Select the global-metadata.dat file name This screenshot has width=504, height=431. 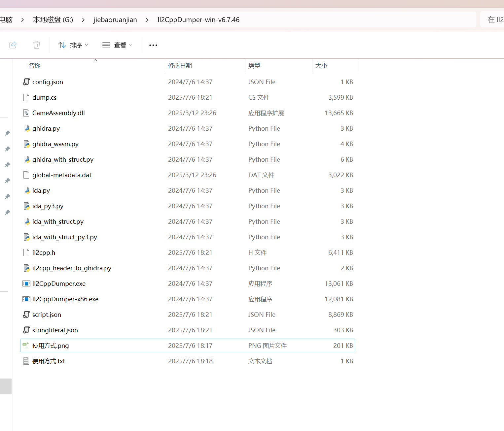(62, 175)
